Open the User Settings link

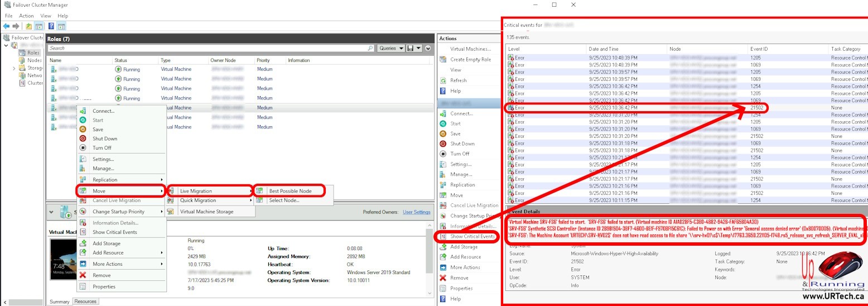(x=416, y=212)
